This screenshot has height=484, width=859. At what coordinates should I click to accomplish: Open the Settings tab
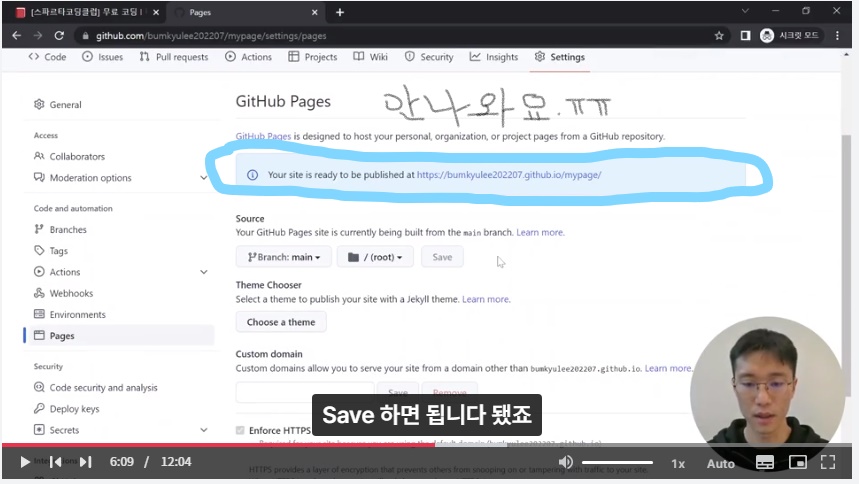[560, 57]
